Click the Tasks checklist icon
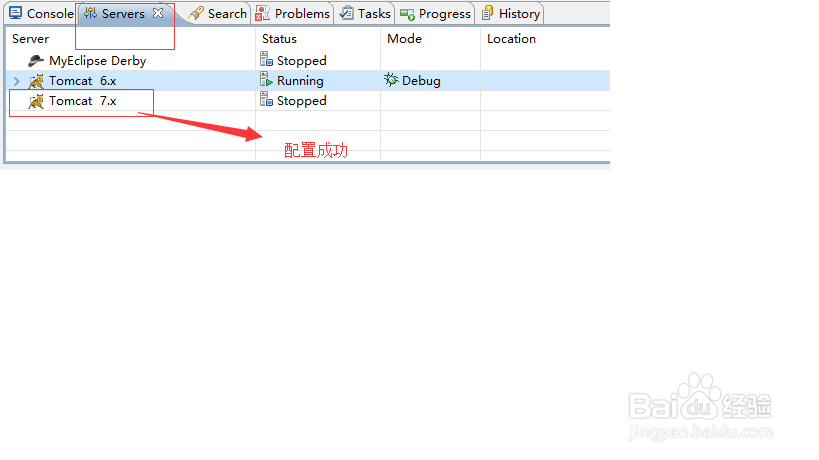 pos(346,13)
